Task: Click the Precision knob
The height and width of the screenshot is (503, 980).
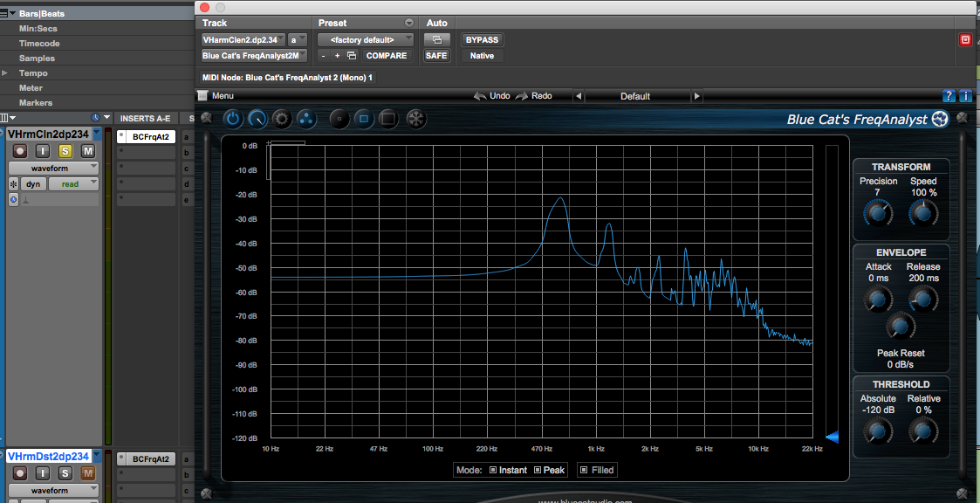Action: pyautogui.click(x=878, y=213)
